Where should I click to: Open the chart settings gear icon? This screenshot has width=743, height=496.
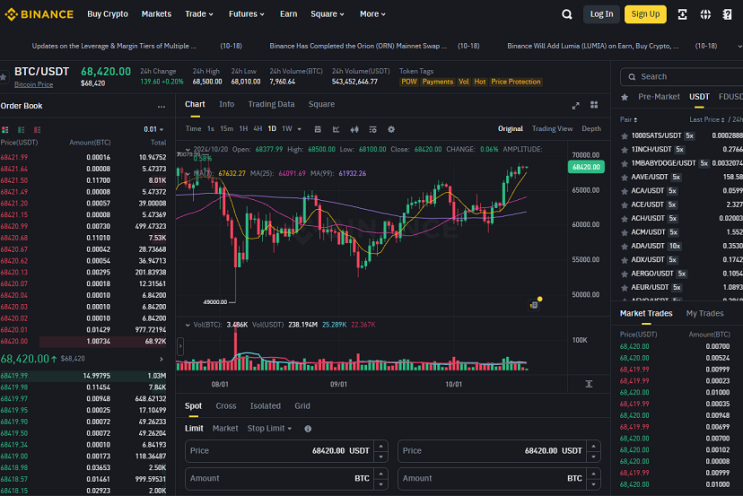(x=391, y=129)
